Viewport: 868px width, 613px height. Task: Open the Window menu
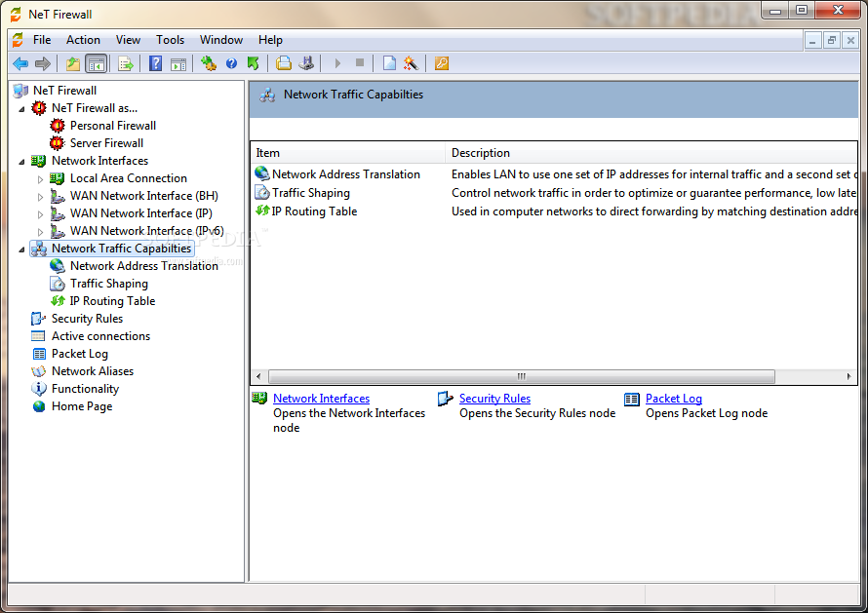tap(220, 40)
